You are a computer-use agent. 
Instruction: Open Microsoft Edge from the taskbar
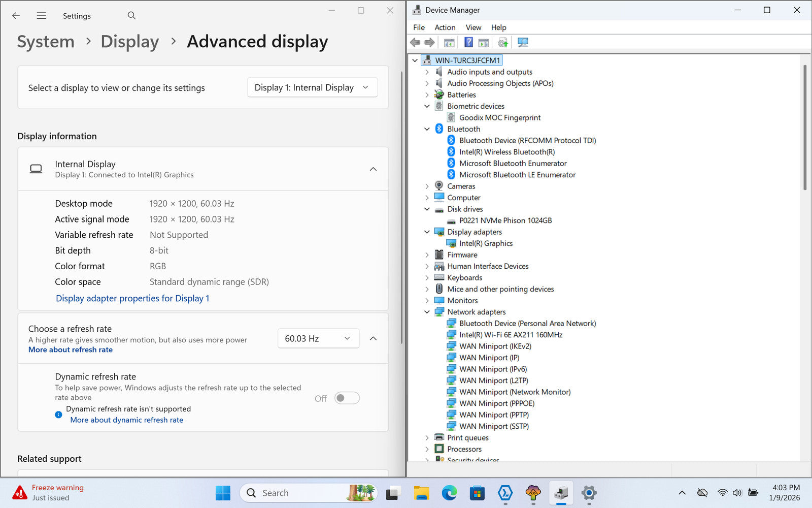tap(449, 493)
